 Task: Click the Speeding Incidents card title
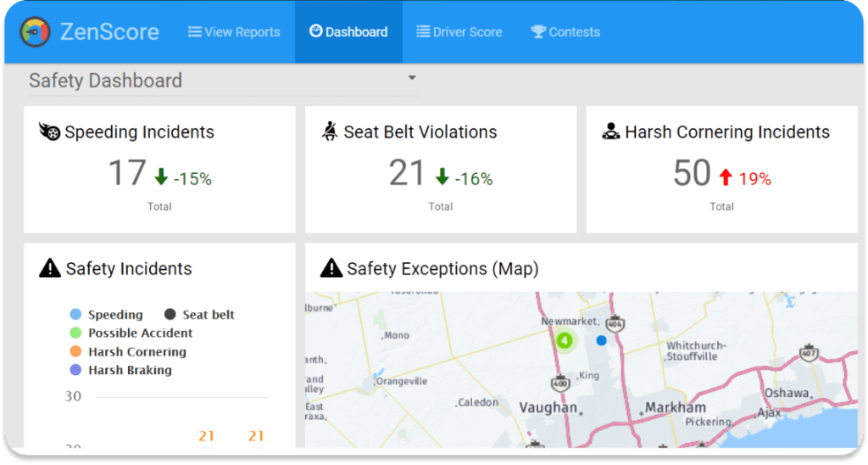pos(140,132)
